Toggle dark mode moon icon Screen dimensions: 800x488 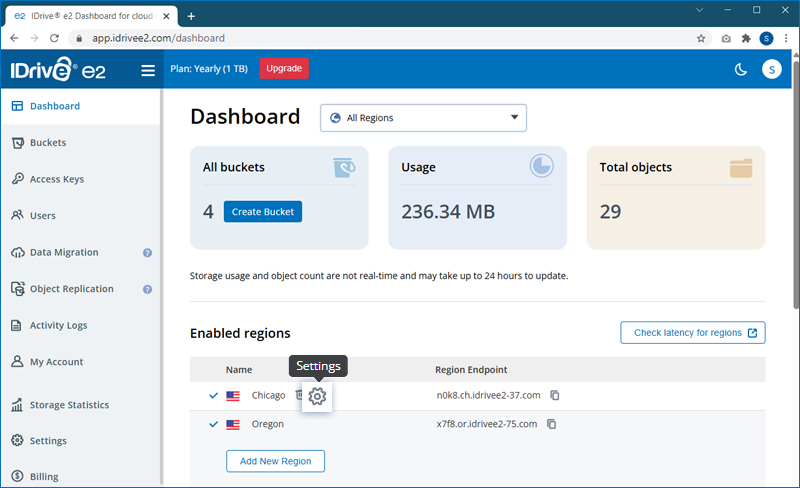coord(741,69)
